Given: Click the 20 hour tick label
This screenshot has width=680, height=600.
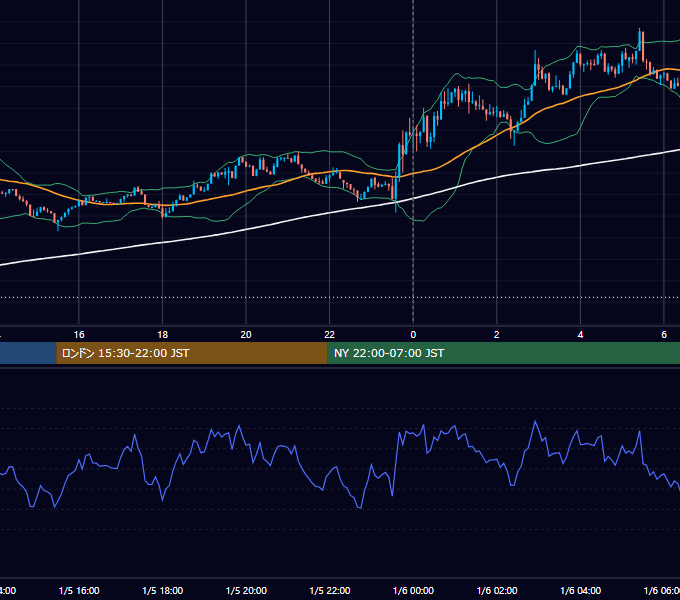Looking at the screenshot, I should [x=246, y=335].
